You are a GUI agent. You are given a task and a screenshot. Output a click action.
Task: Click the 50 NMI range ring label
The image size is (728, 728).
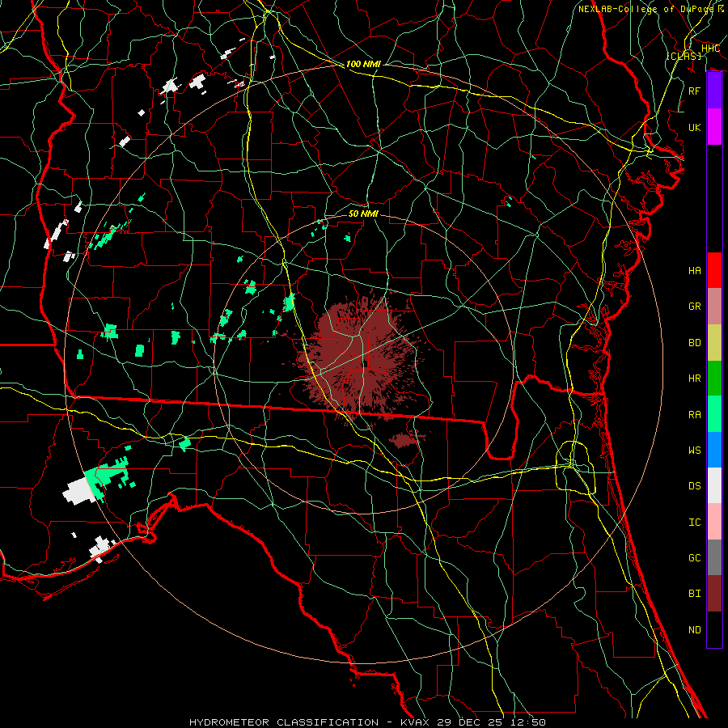363,213
